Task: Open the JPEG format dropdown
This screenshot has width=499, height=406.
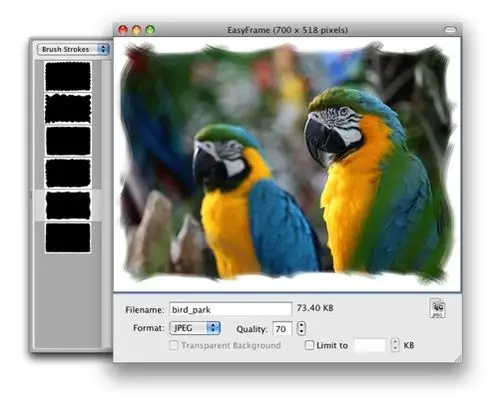Action: point(195,328)
